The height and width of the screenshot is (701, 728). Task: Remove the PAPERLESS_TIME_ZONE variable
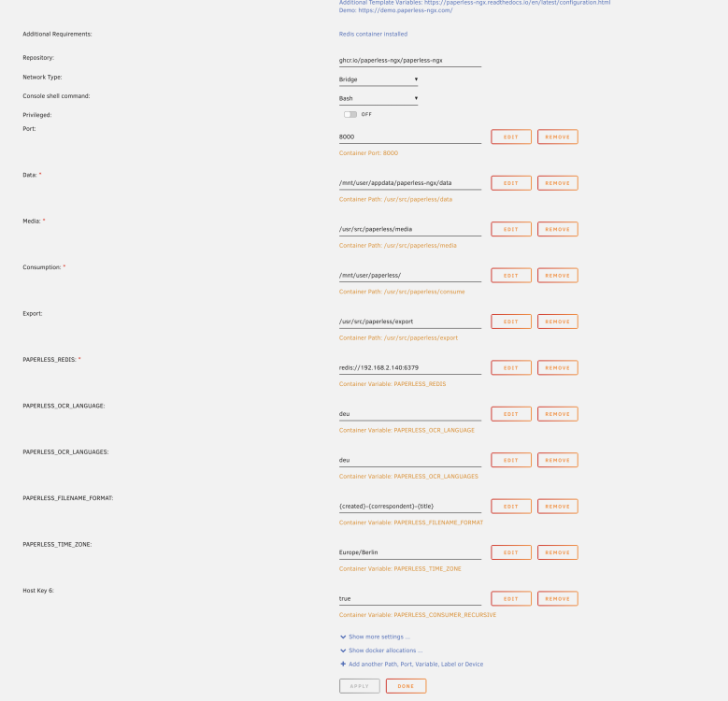(x=558, y=552)
